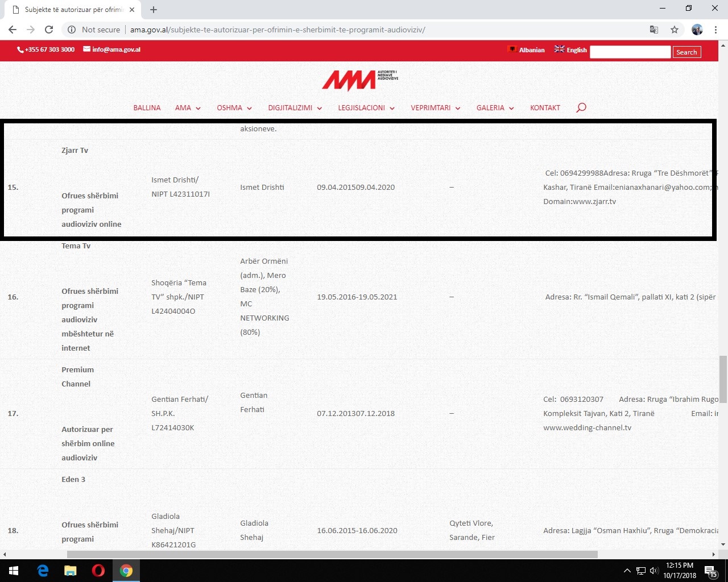Switch language to Albanian

[526, 50]
